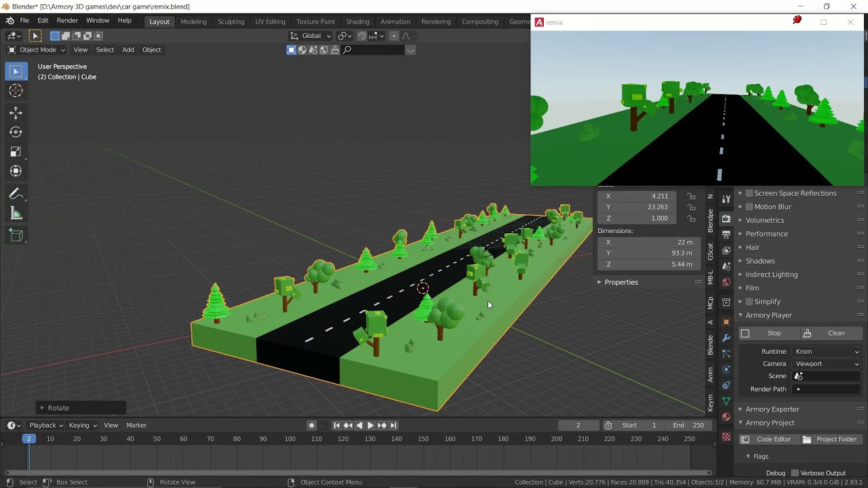This screenshot has width=868, height=488.
Task: Click the Stop button in Armory Player
Action: pos(769,333)
